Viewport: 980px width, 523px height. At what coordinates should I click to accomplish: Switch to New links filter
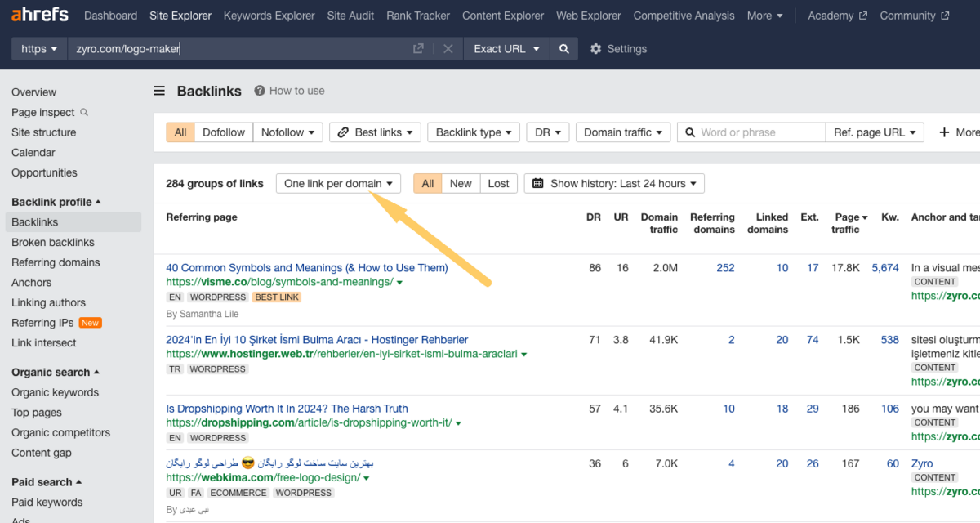click(x=461, y=184)
